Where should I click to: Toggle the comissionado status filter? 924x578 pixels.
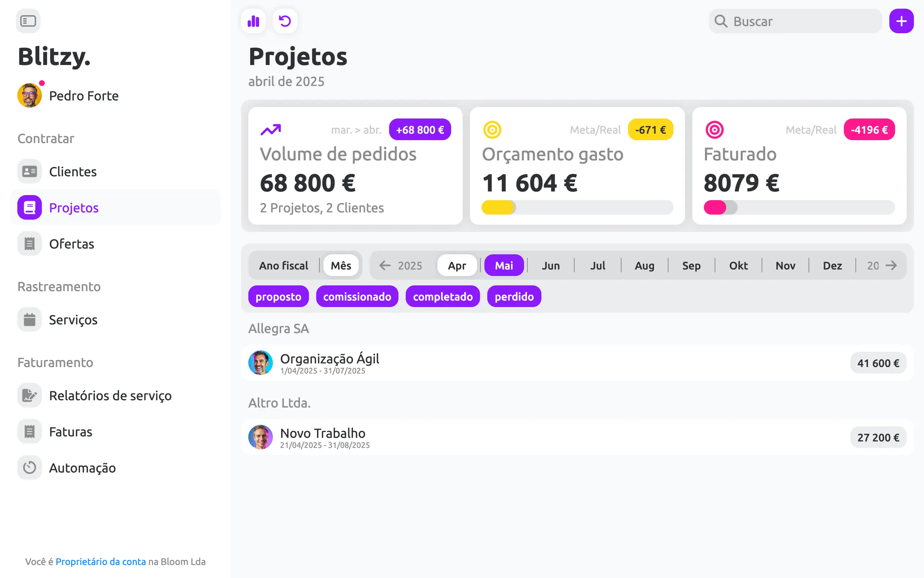coord(357,296)
